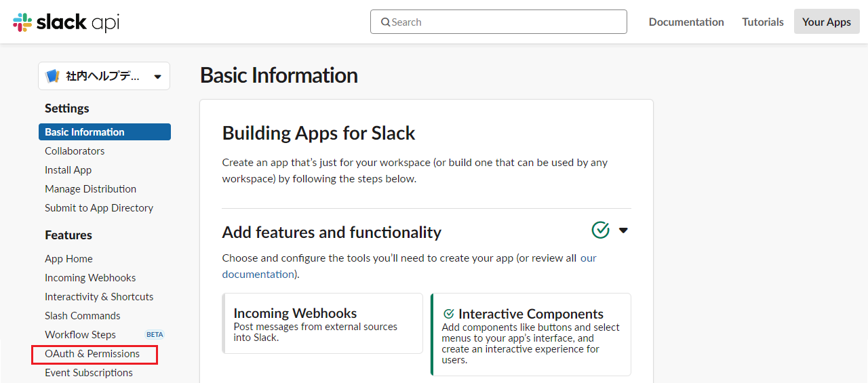Open Slash Commands page
The height and width of the screenshot is (383, 868).
[x=83, y=316]
